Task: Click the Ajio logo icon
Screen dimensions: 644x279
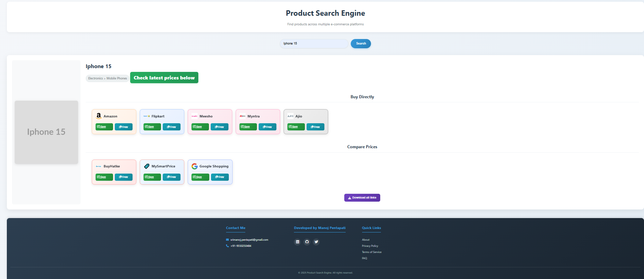Action: (x=290, y=116)
